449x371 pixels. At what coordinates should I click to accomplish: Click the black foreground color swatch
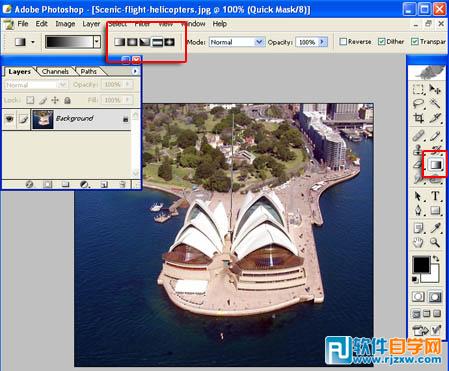point(421,265)
